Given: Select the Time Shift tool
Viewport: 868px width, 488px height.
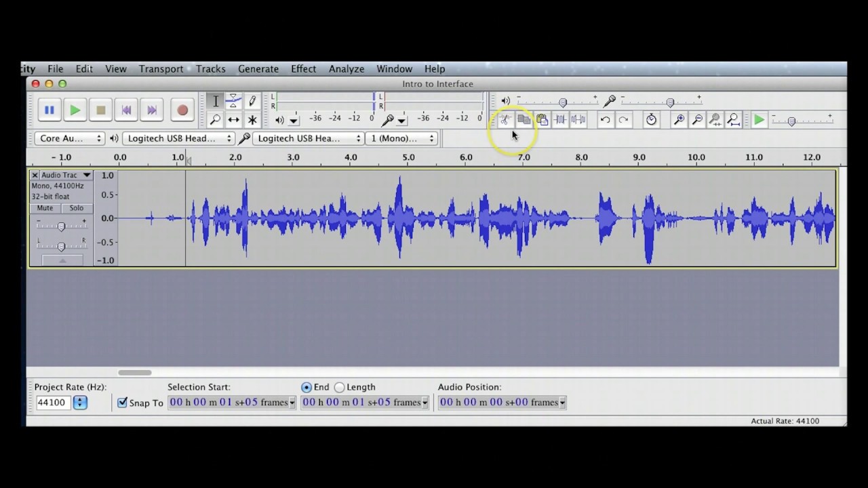Looking at the screenshot, I should (233, 120).
